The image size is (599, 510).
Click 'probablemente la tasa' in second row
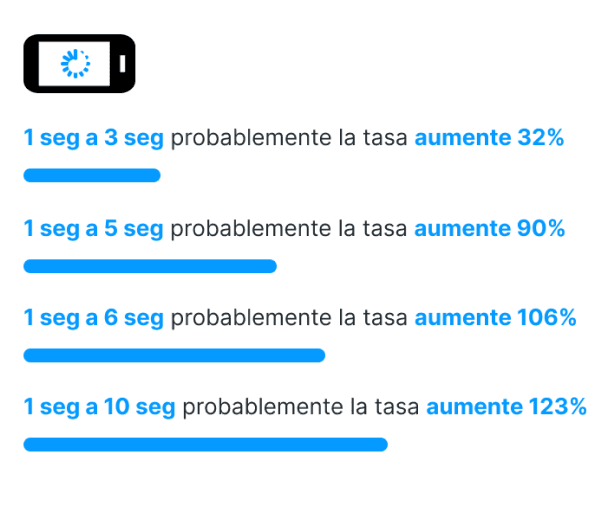tap(289, 229)
